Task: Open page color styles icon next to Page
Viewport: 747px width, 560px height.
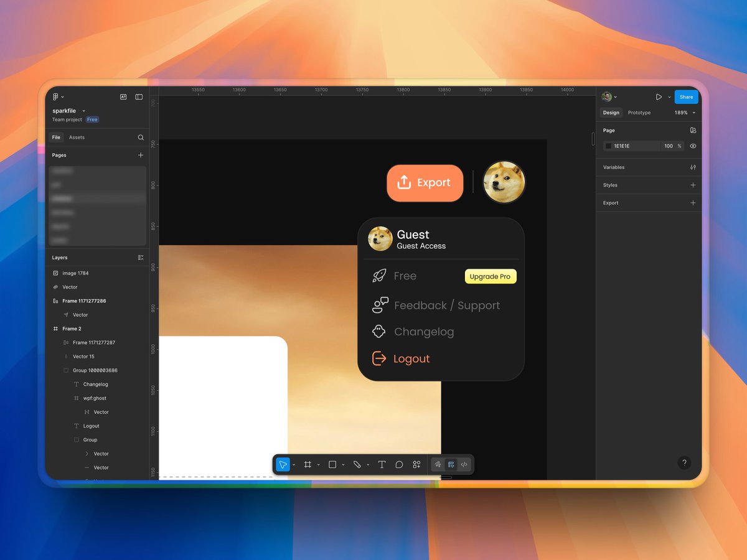Action: click(x=693, y=131)
